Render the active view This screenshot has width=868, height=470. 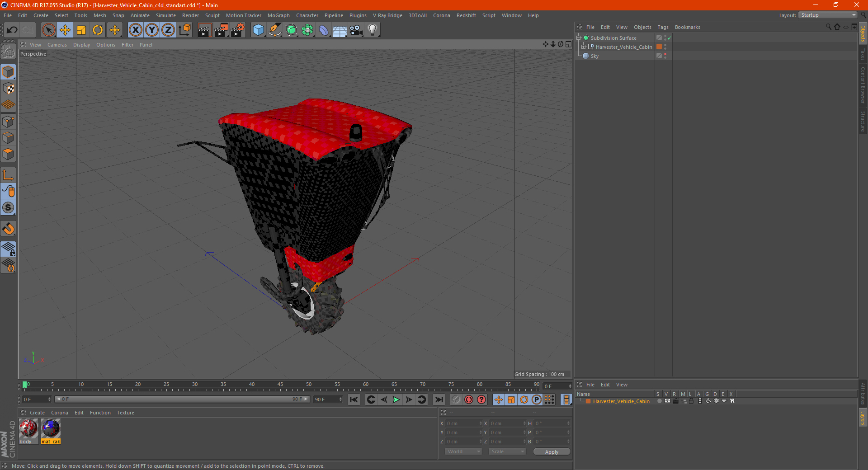204,30
